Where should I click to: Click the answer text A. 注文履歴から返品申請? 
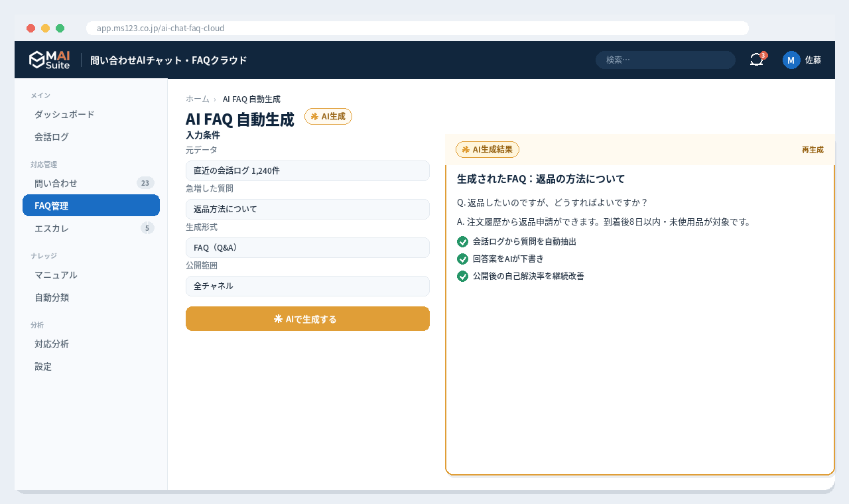coord(604,222)
